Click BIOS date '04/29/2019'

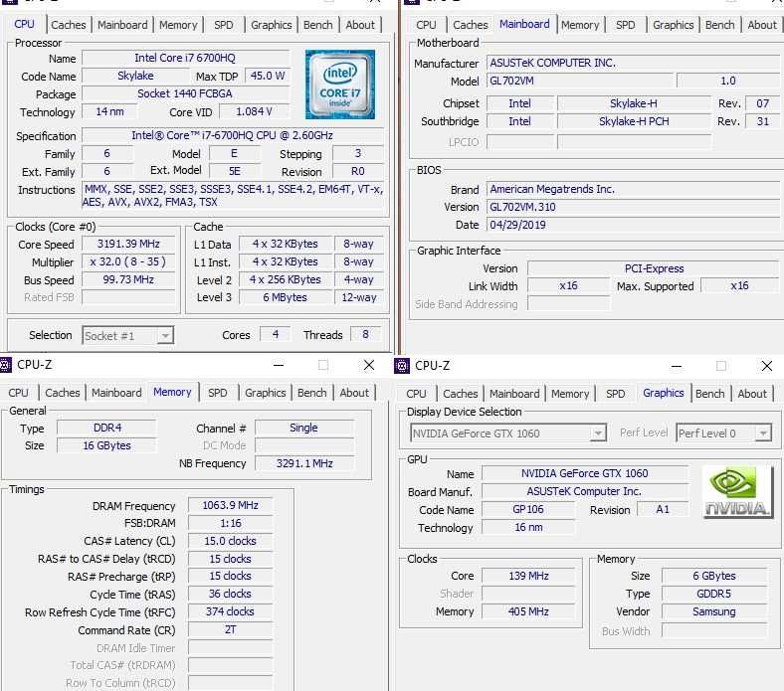tap(635, 225)
